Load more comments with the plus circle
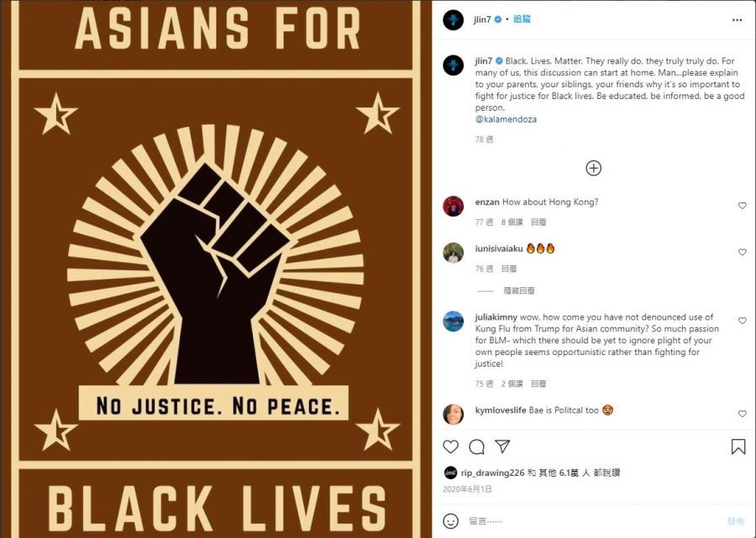Image resolution: width=756 pixels, height=538 pixels. (593, 168)
